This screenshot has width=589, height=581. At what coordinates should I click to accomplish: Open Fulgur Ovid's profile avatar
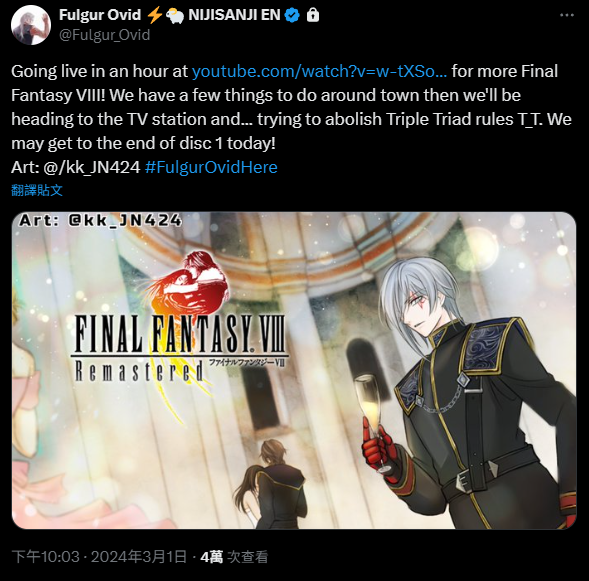coord(31,25)
